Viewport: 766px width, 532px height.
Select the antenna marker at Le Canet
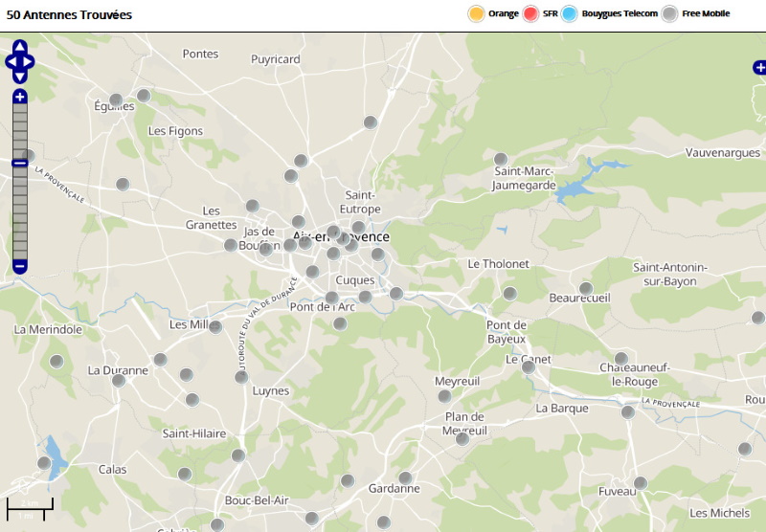coord(528,366)
